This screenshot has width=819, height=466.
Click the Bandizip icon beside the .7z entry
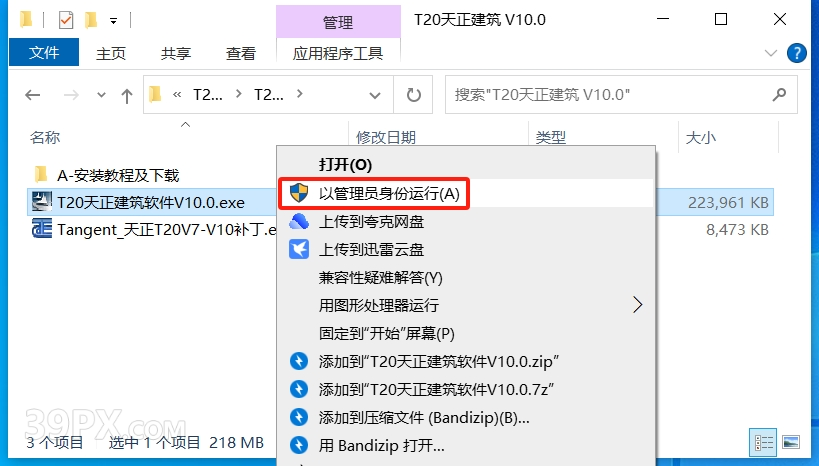click(x=299, y=389)
